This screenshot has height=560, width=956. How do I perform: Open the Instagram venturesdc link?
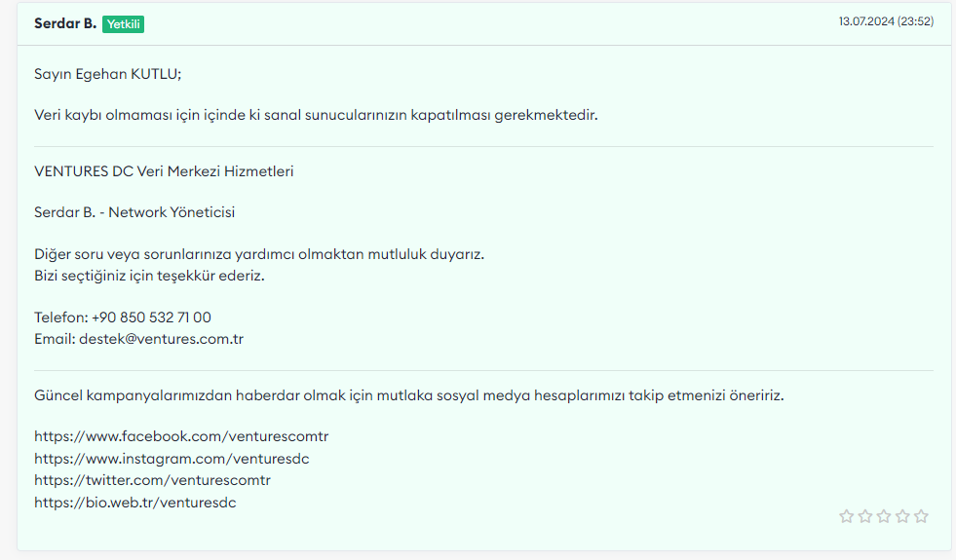tap(172, 459)
